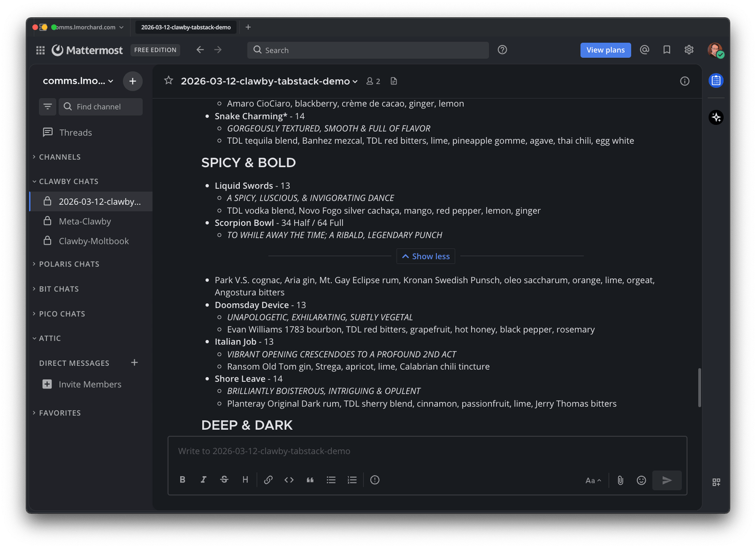Click the message scrollbar thumb
The height and width of the screenshot is (548, 756).
tap(699, 387)
